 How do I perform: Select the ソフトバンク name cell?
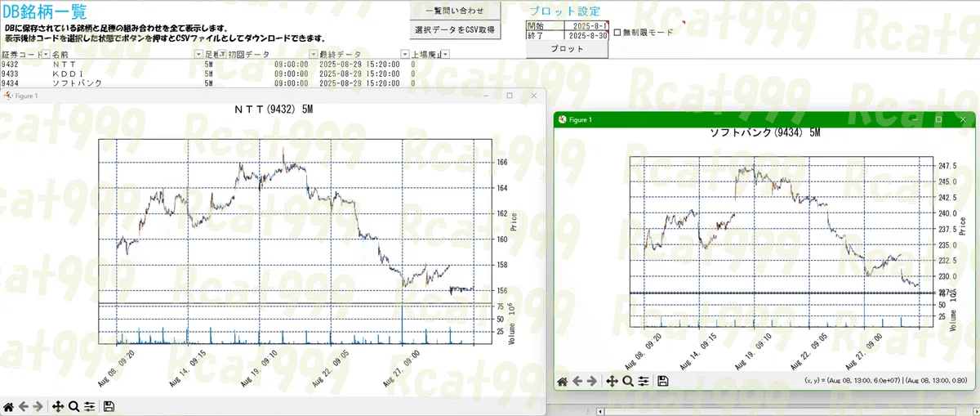pos(75,83)
